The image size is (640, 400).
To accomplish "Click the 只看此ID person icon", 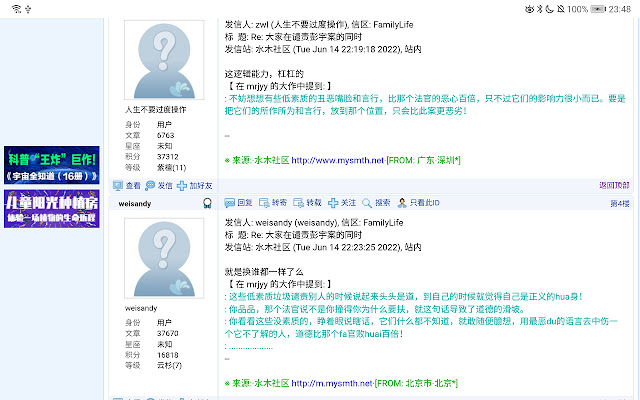I will coord(402,203).
